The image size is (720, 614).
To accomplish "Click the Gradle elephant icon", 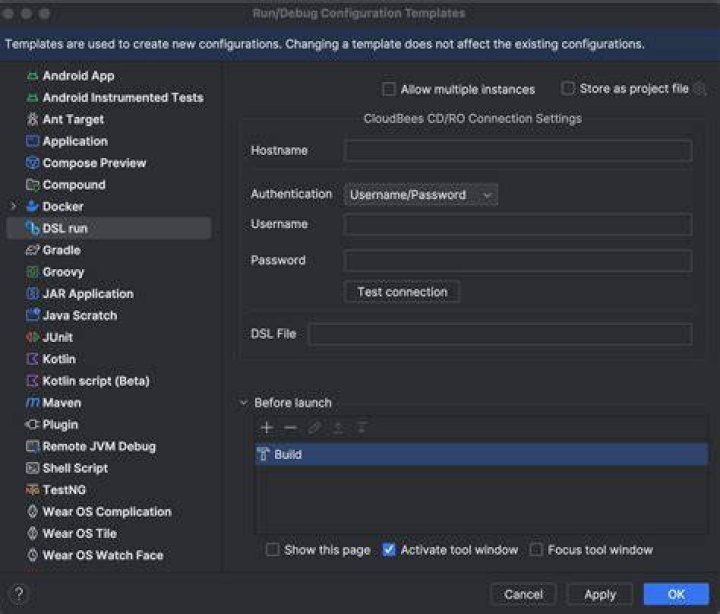I will 32,250.
